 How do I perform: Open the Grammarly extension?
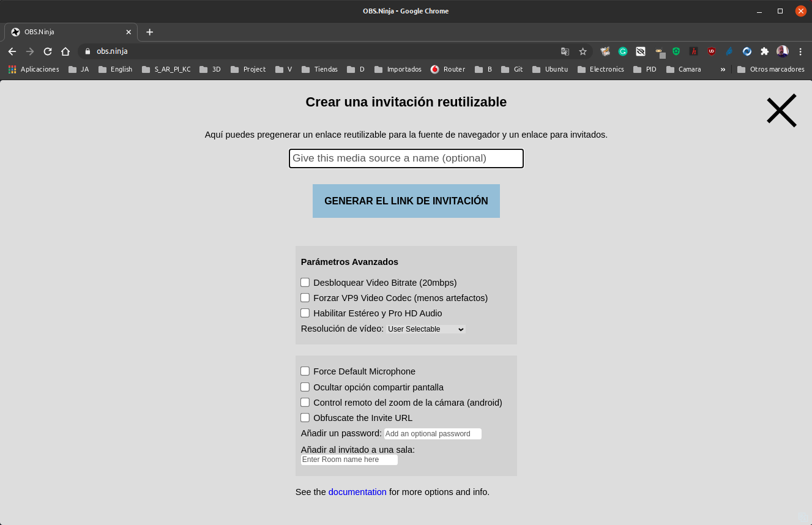tap(623, 51)
